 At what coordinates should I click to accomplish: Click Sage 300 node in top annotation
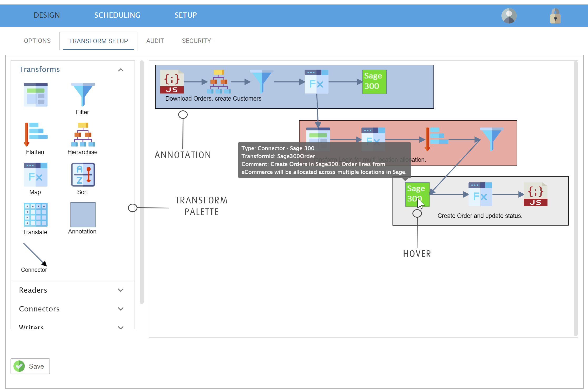(374, 82)
